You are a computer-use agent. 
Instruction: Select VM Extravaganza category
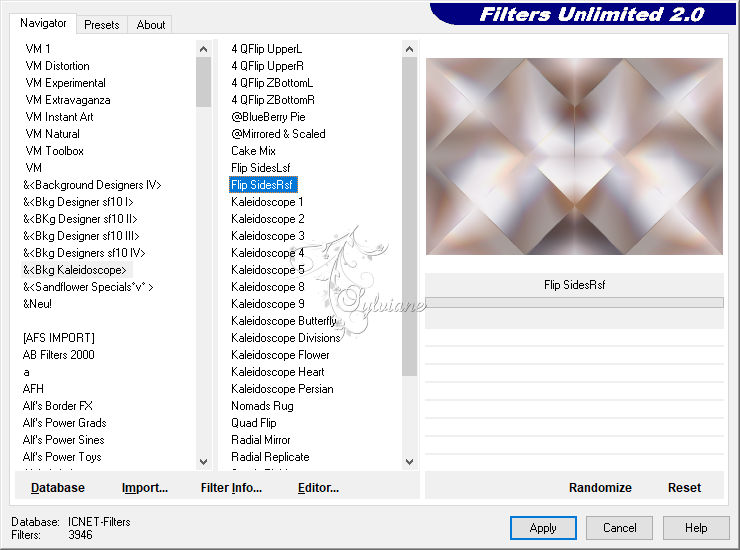(68, 100)
